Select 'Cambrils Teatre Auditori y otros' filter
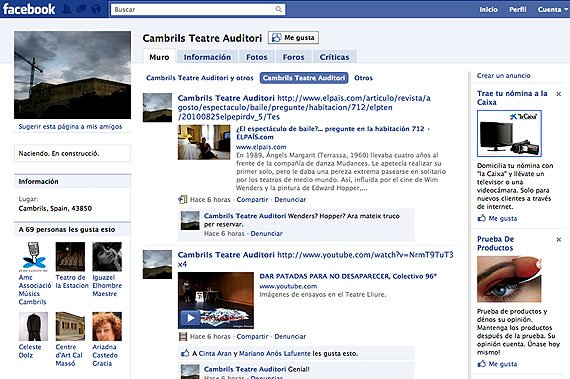 200,78
